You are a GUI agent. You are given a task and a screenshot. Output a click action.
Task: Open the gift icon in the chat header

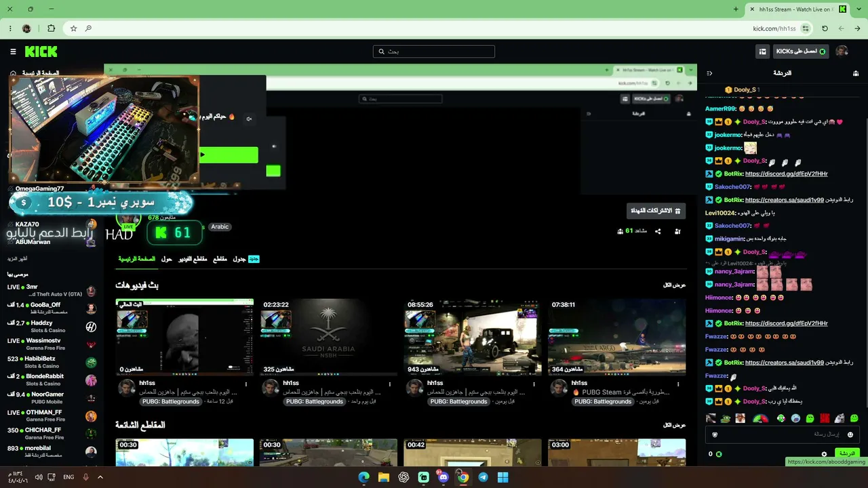click(856, 73)
